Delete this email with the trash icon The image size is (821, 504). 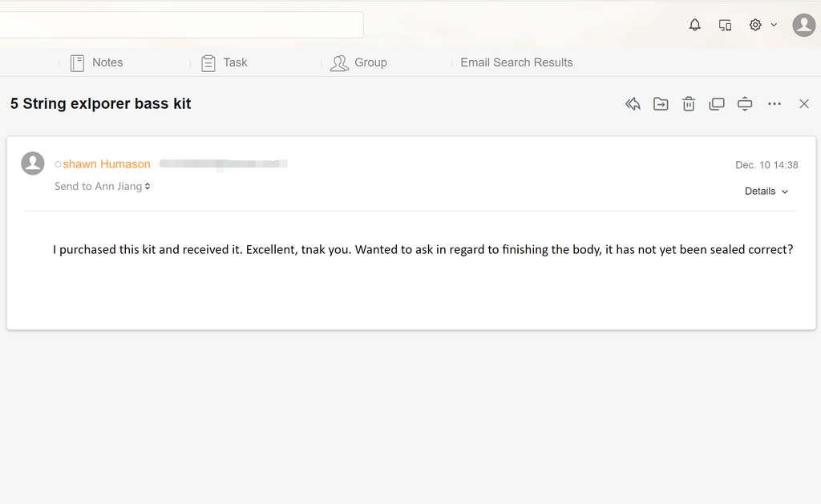click(x=689, y=104)
